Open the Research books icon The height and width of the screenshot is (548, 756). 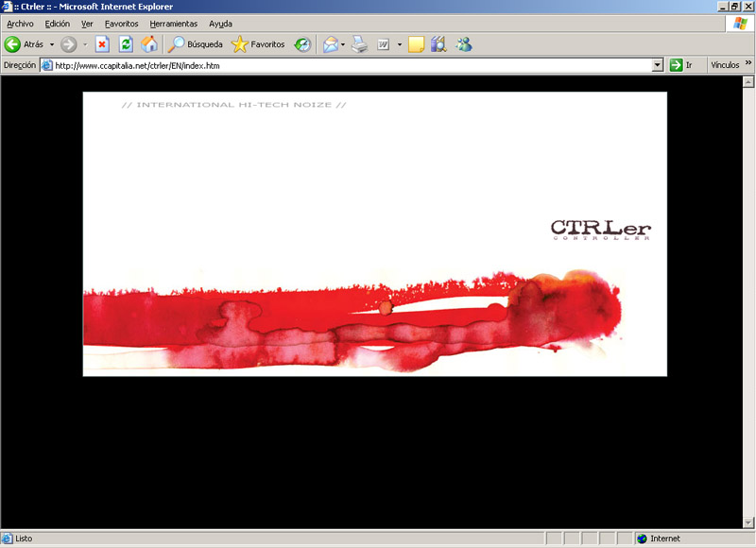click(x=438, y=44)
